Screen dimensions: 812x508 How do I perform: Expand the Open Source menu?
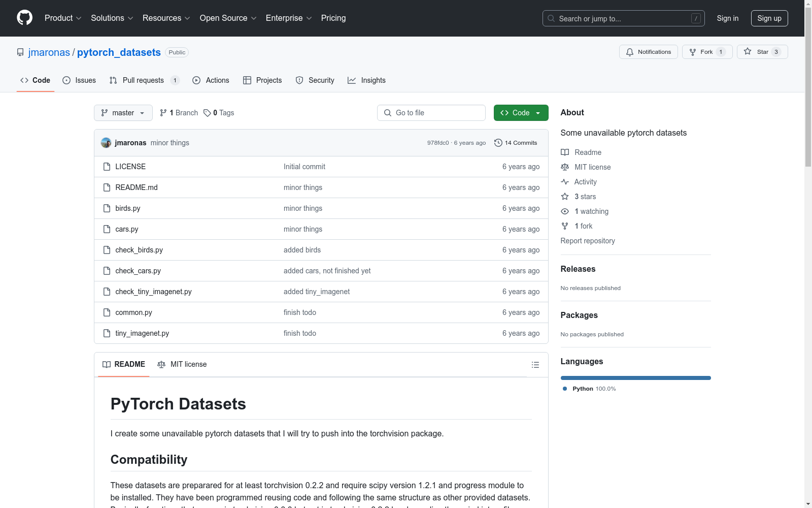(x=228, y=18)
